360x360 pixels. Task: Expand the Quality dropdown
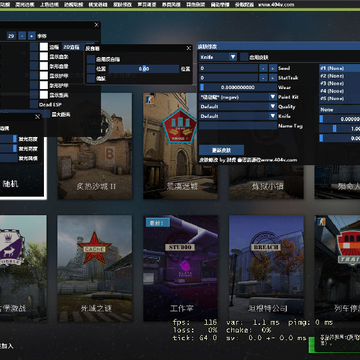point(238,107)
